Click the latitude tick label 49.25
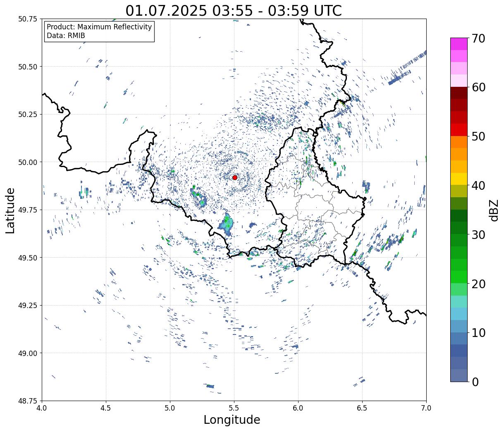The image size is (504, 430). coord(28,306)
